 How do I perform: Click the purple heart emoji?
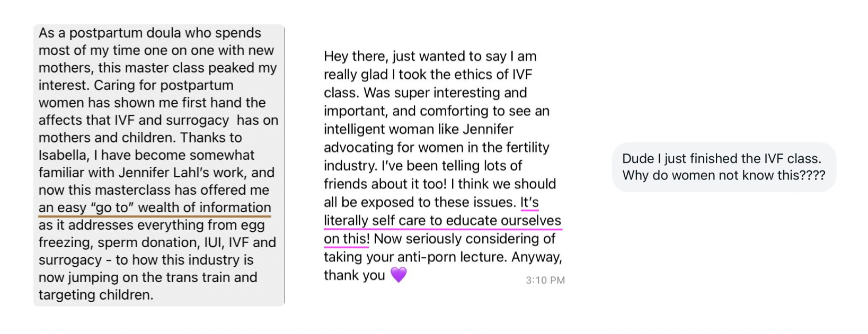pos(398,275)
